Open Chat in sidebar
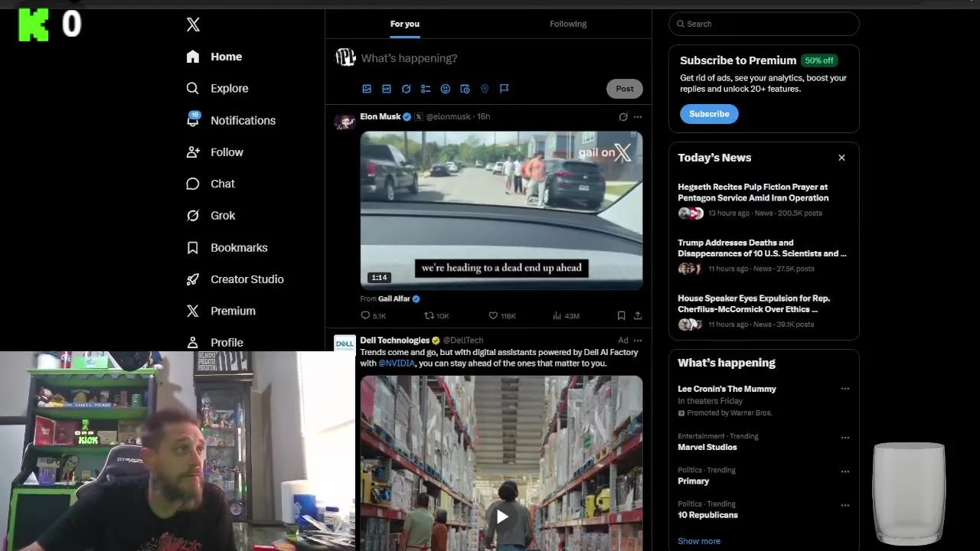Viewport: 980px width, 551px height. [211, 184]
